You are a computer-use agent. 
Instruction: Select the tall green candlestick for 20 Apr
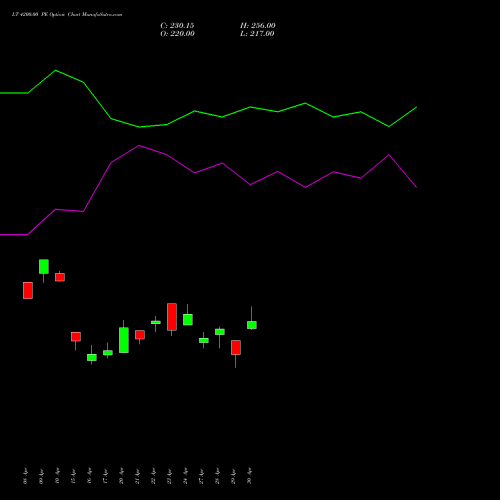click(x=124, y=340)
